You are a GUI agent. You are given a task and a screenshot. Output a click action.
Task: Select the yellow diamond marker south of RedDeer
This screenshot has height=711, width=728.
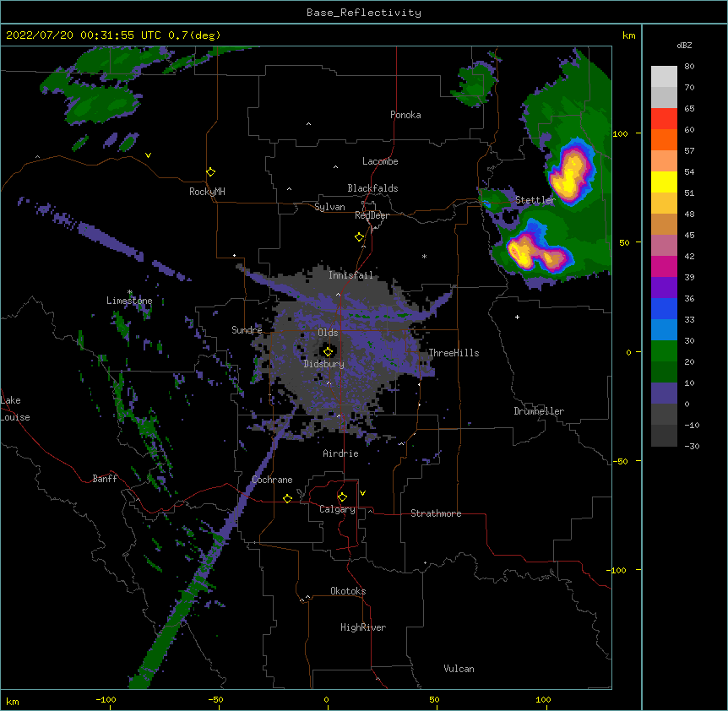[359, 237]
